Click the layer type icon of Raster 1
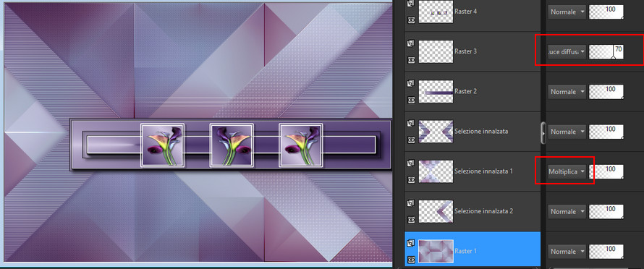Viewport: 644px width, 269px height. pyautogui.click(x=411, y=244)
